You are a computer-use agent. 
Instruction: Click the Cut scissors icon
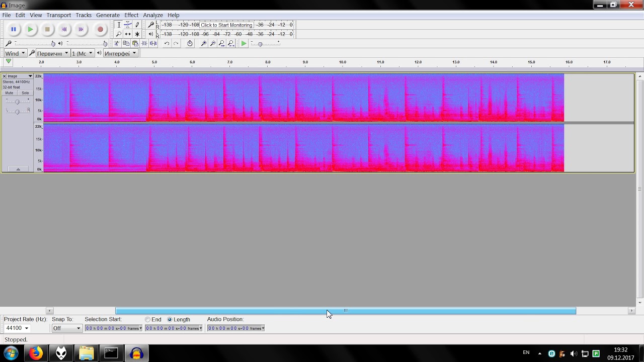pos(116,44)
